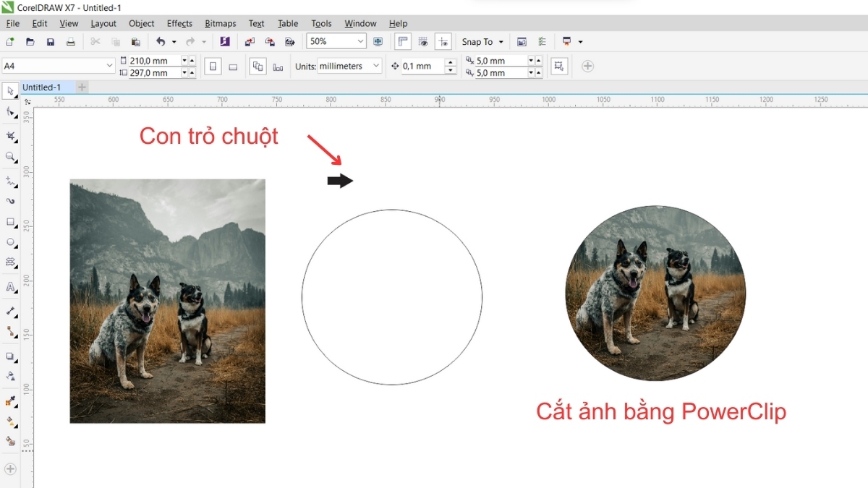Open the undo history dropdown arrow
Viewport: 868px width, 488px height.
(174, 42)
